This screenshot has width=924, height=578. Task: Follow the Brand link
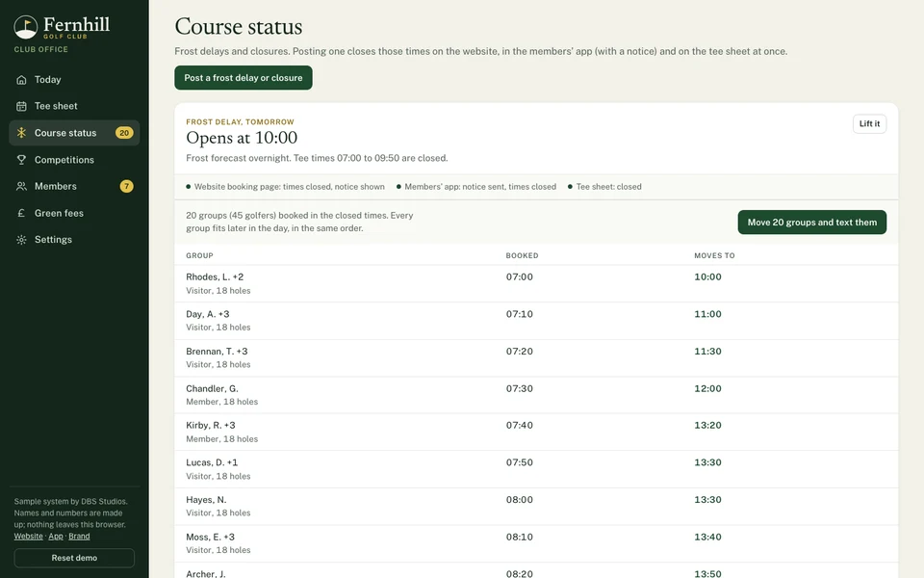point(79,537)
